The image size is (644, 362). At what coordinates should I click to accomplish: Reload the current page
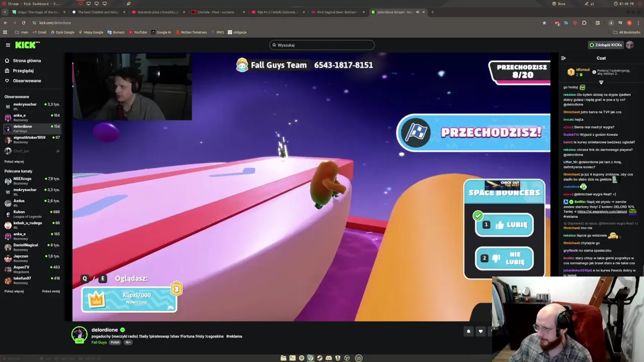[23, 23]
